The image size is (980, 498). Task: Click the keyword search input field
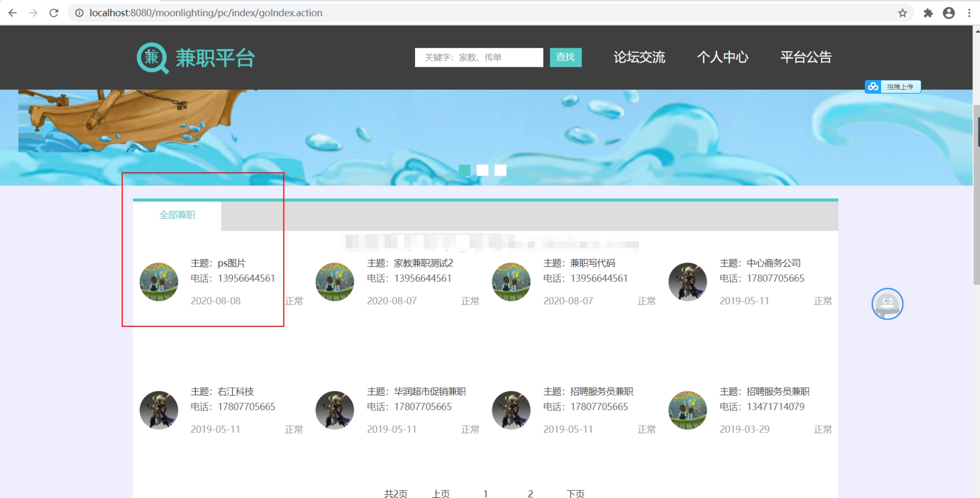479,58
